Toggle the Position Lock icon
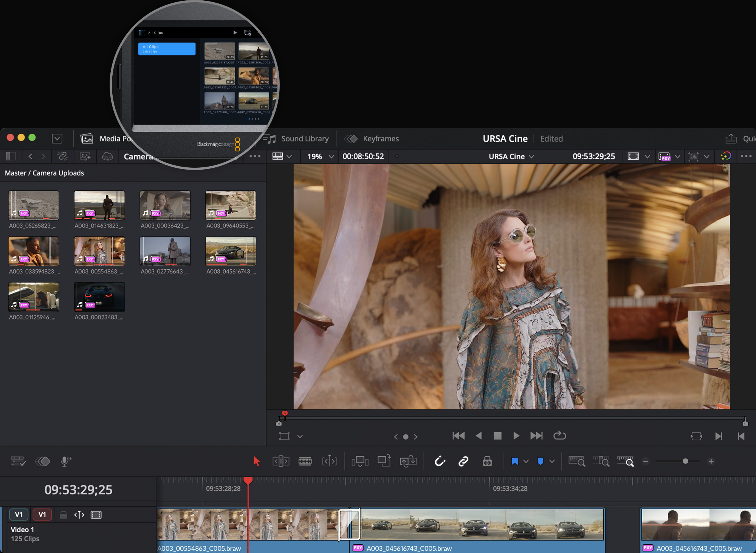This screenshot has height=553, width=756. [487, 461]
